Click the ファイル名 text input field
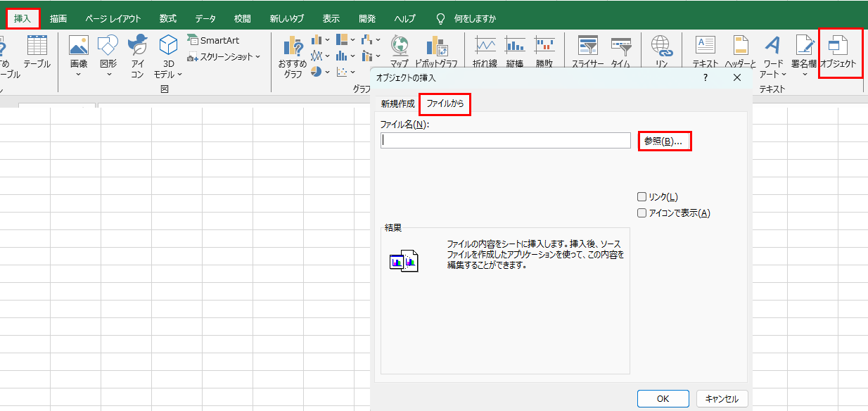This screenshot has height=411, width=868. tap(505, 141)
